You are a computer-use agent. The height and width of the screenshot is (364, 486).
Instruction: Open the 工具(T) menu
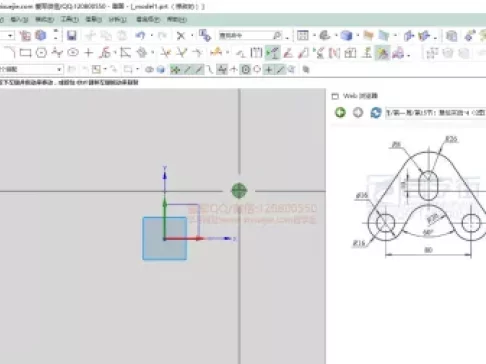[x=69, y=19]
